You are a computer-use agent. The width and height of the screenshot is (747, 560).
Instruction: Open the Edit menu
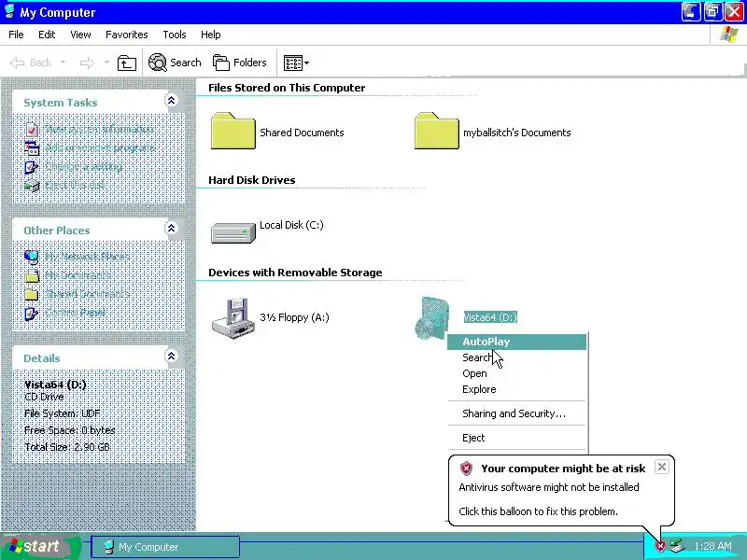coord(47,35)
